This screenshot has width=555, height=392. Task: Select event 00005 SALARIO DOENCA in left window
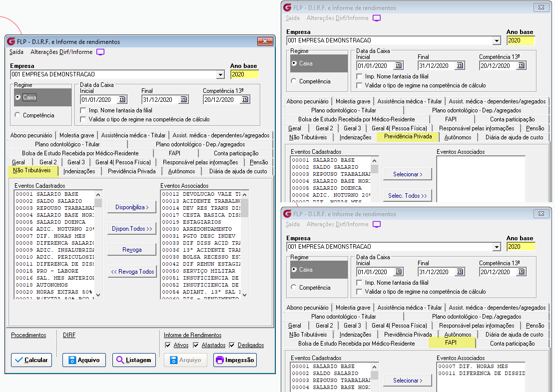click(x=54, y=222)
